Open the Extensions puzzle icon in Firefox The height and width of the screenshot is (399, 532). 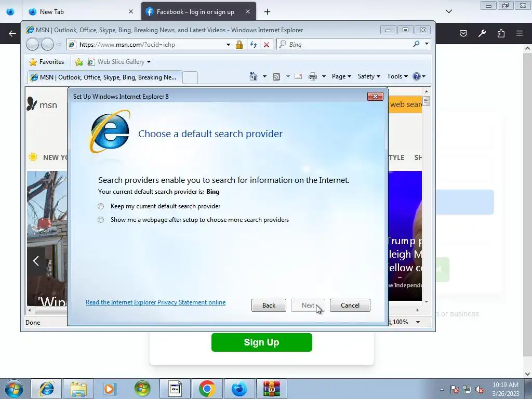(x=501, y=33)
